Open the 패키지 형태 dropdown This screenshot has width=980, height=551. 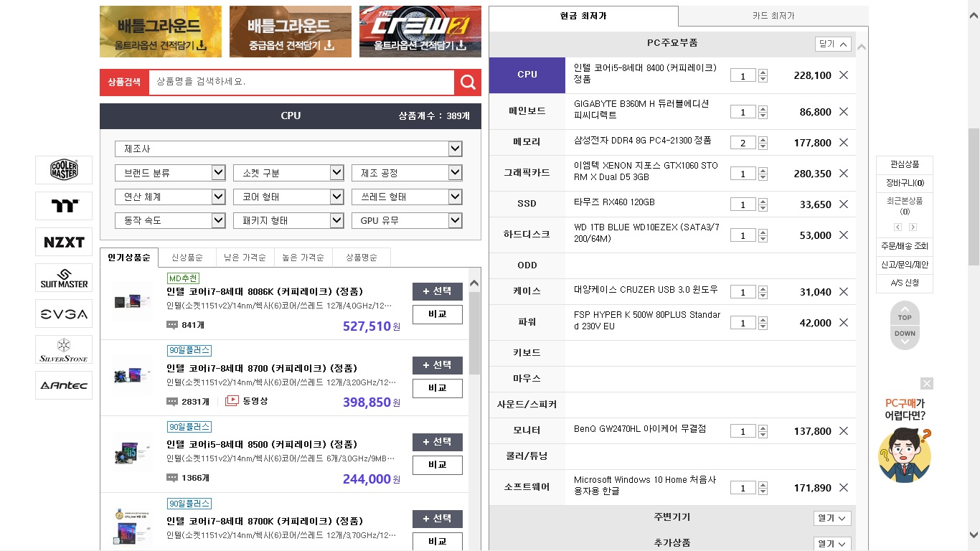288,220
